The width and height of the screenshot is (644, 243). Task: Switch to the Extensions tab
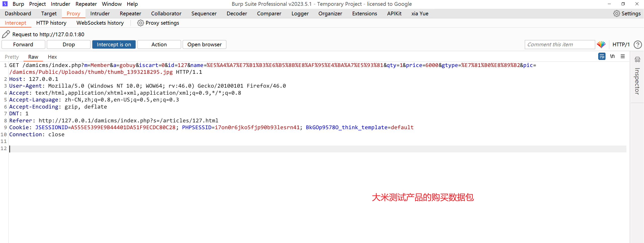[365, 14]
